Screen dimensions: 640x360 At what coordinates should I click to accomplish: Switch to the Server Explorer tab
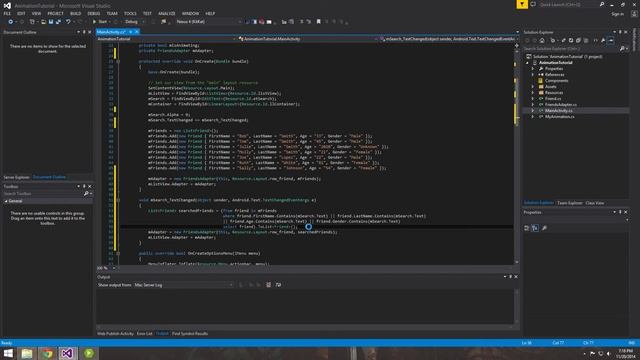pos(16,178)
